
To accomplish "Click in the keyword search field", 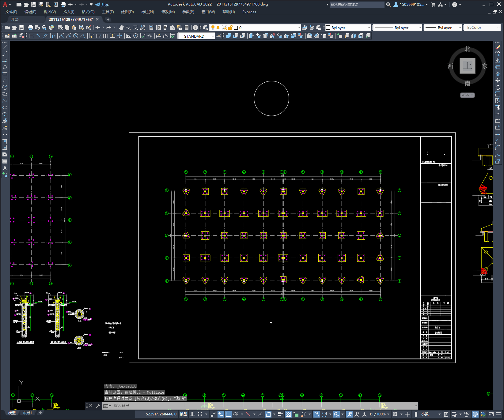I will (357, 4).
